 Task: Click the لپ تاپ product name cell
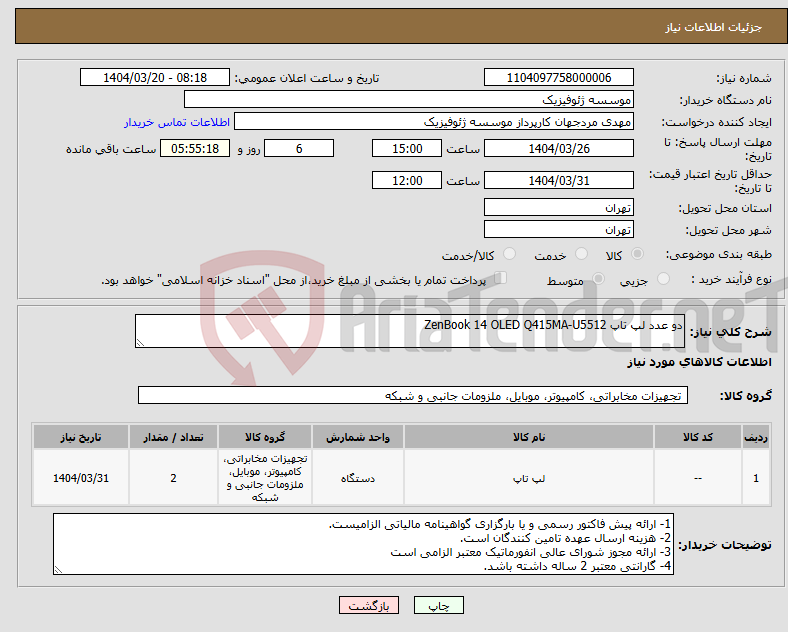point(529,478)
